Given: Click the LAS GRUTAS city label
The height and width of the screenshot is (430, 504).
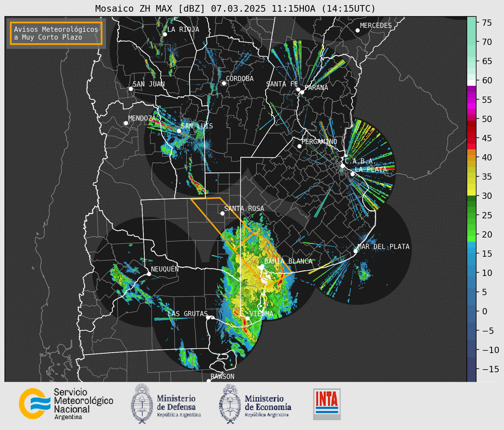Looking at the screenshot, I should [188, 314].
